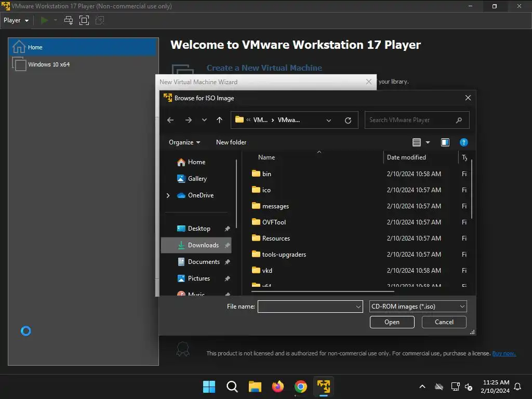Click the file list vertical scrollbar
The image size is (532, 399).
click(472, 189)
